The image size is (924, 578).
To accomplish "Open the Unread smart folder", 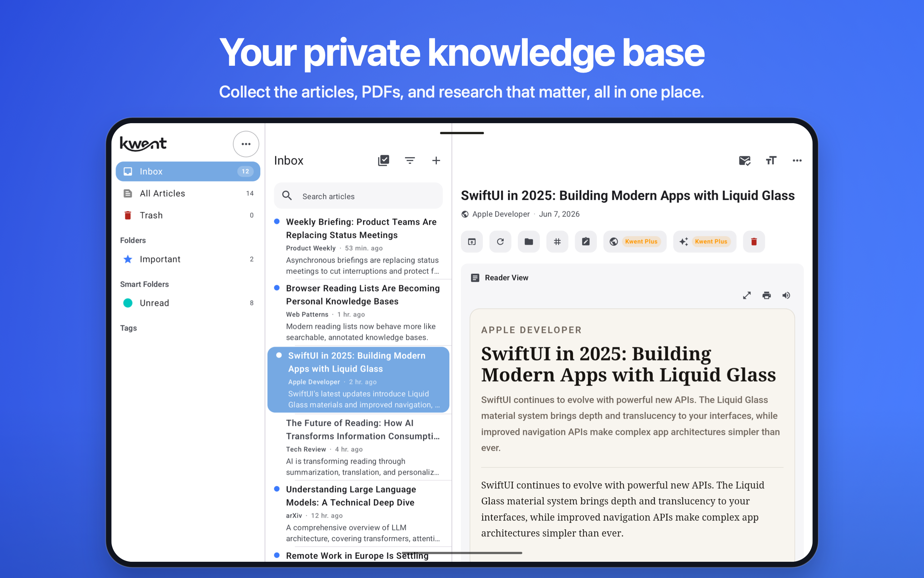I will pyautogui.click(x=188, y=303).
